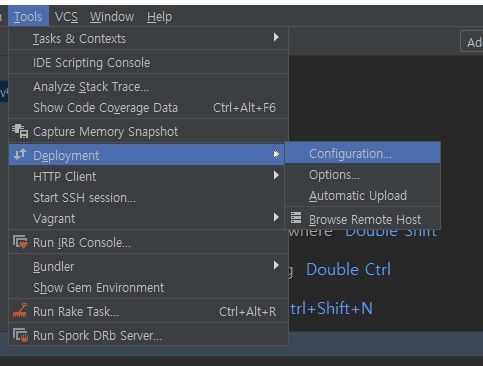
Task: Open the Tools menu
Action: pyautogui.click(x=28, y=17)
